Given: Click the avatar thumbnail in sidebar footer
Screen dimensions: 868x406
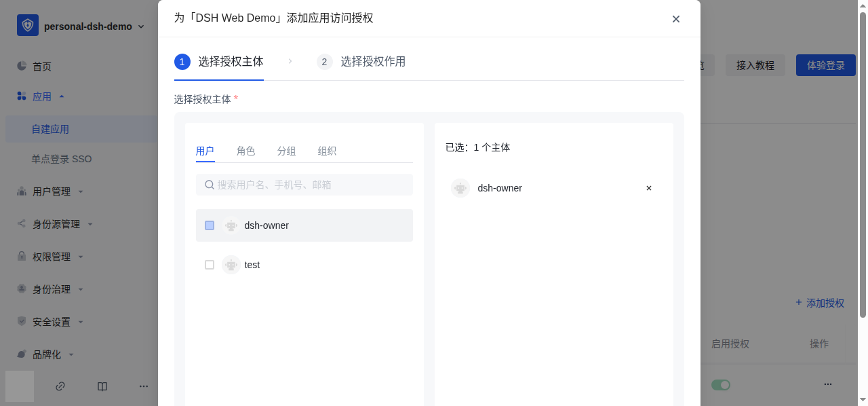Looking at the screenshot, I should tap(20, 386).
